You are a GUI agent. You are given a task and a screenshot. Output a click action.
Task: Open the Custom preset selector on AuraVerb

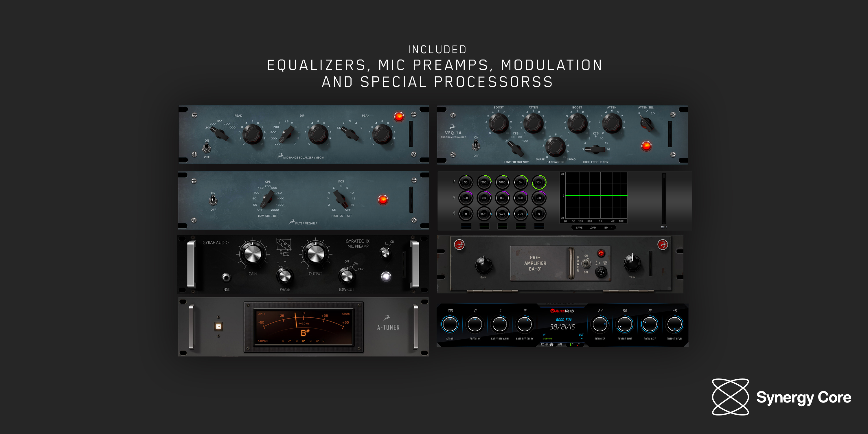[548, 339]
